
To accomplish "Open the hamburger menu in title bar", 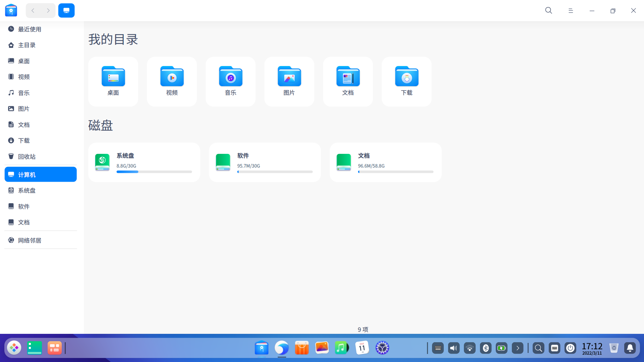I will (x=571, y=11).
